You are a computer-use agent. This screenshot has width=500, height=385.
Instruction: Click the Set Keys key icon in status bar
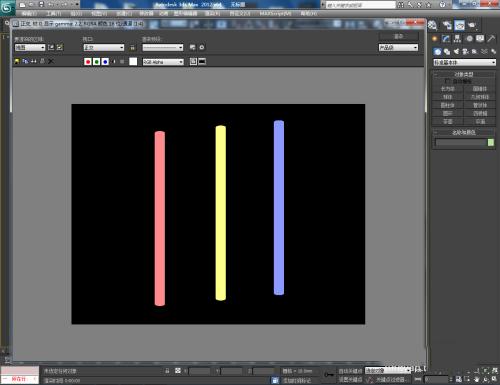pos(329,375)
